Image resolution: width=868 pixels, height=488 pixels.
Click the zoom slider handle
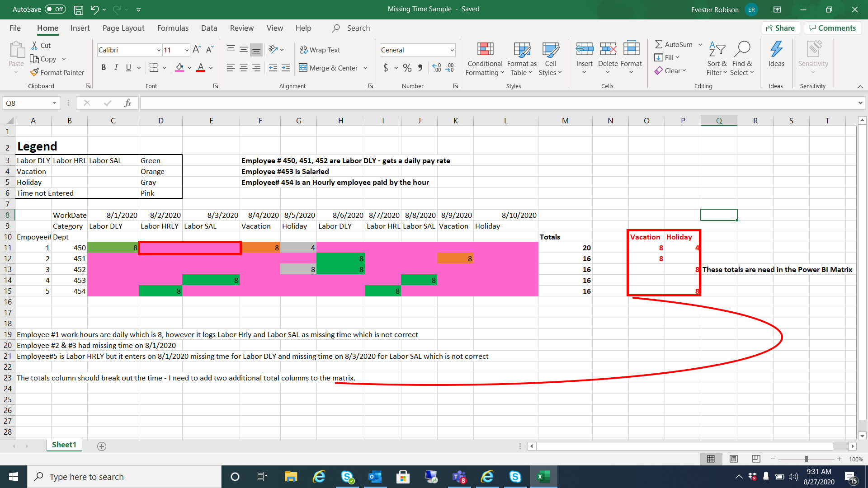[x=806, y=459]
